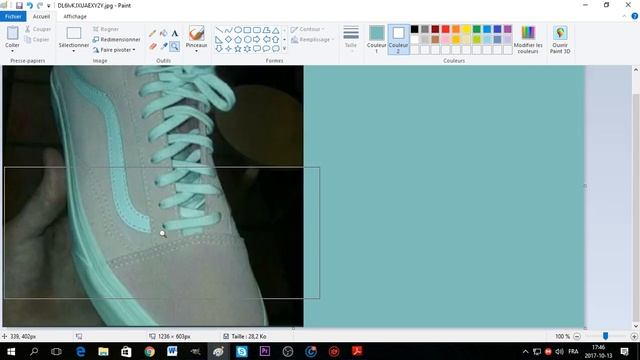Screen dimensions: 640x360
Task: Choose the right arrow shape
Action: click(x=257, y=40)
